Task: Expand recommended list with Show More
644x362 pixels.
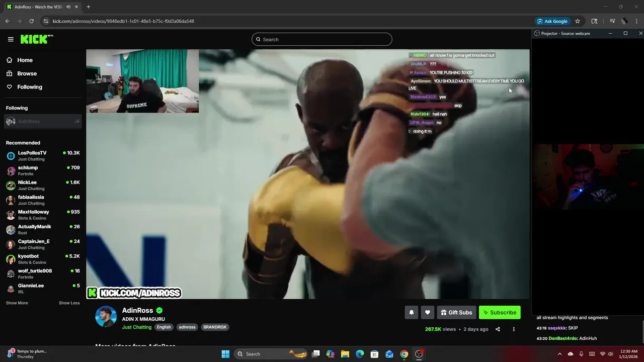Action: 17,303
